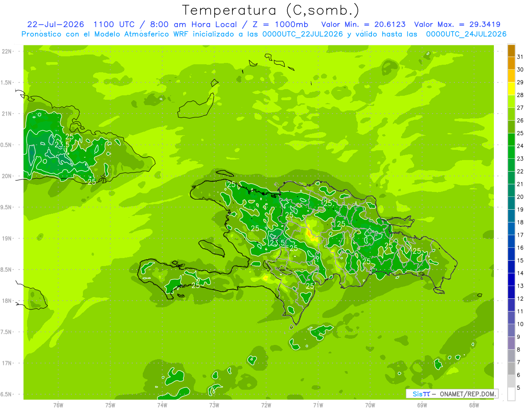The image size is (532, 411).
Task: Click the '20N' latitude label
Action: (x=7, y=176)
